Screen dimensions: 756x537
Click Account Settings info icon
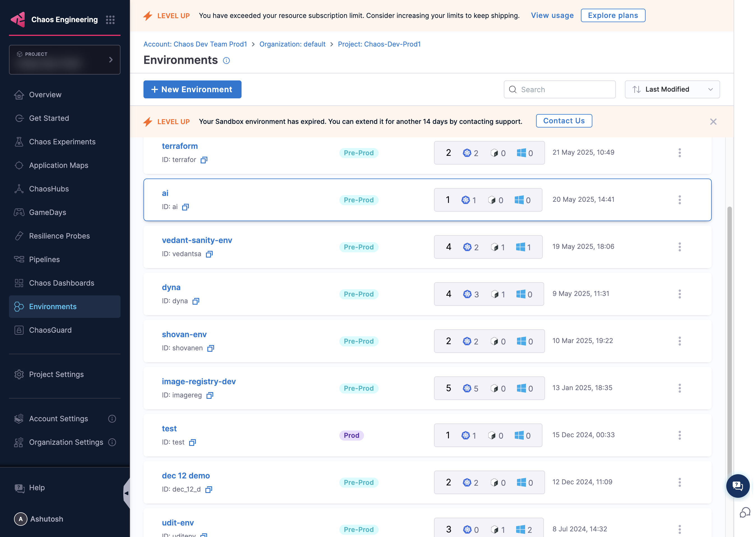coord(112,419)
